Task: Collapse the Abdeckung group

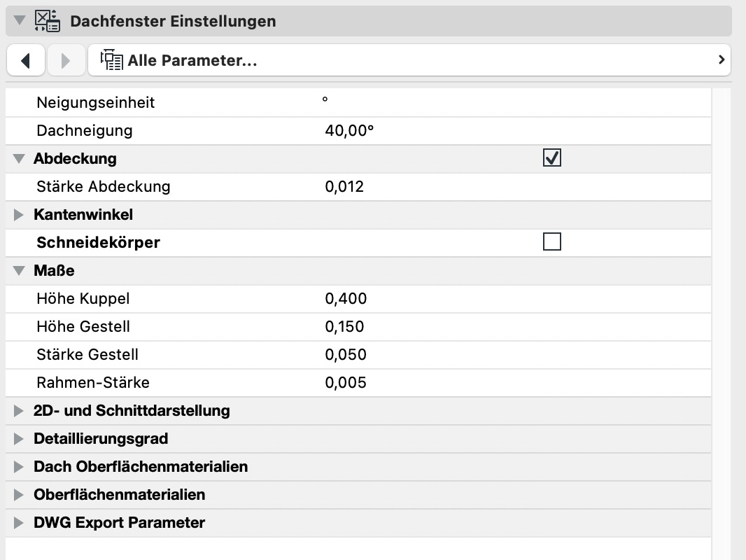Action: (x=19, y=159)
